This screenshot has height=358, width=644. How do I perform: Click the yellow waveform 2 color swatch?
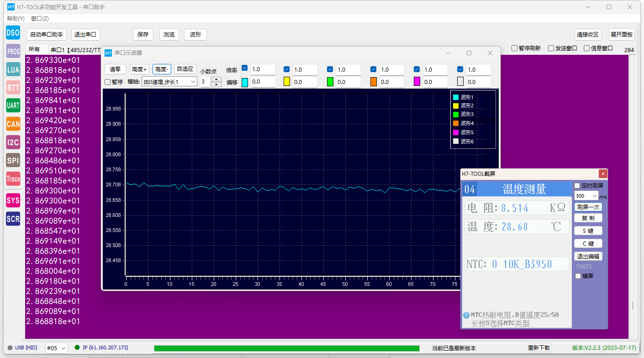tap(287, 82)
